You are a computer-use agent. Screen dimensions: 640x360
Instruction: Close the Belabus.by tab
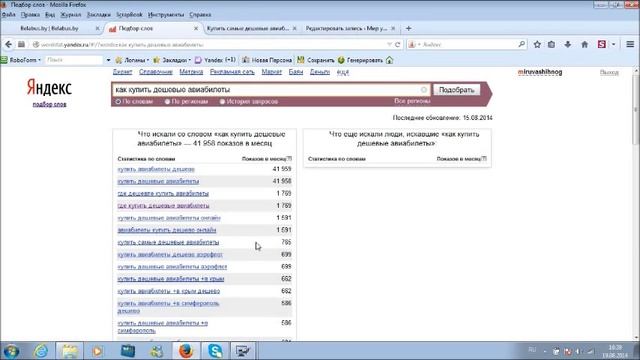(x=98, y=29)
